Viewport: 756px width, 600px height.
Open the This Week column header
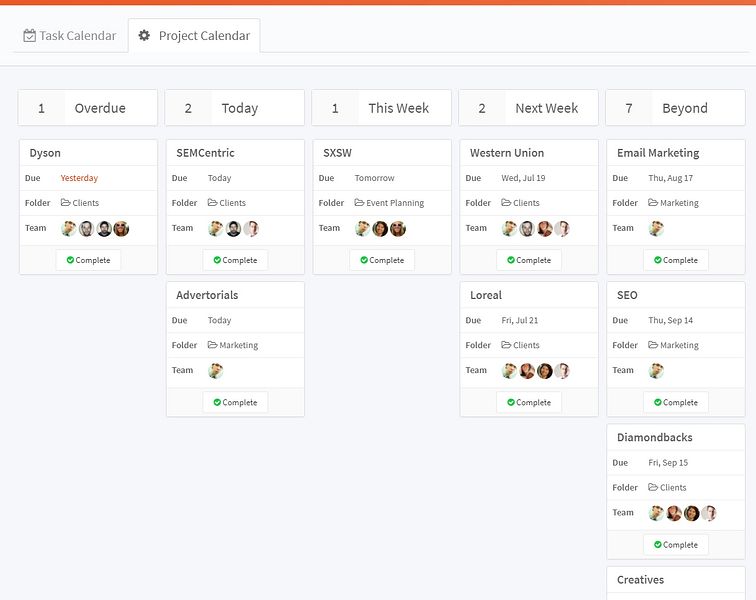pos(381,108)
